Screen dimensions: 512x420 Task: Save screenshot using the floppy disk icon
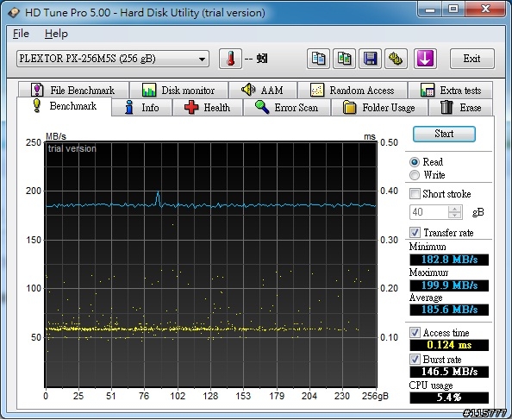tap(370, 59)
